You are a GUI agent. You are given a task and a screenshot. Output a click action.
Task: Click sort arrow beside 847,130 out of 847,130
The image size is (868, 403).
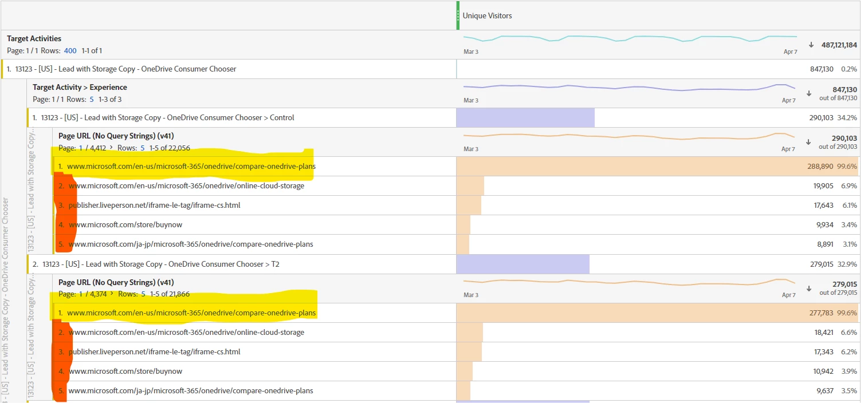809,93
